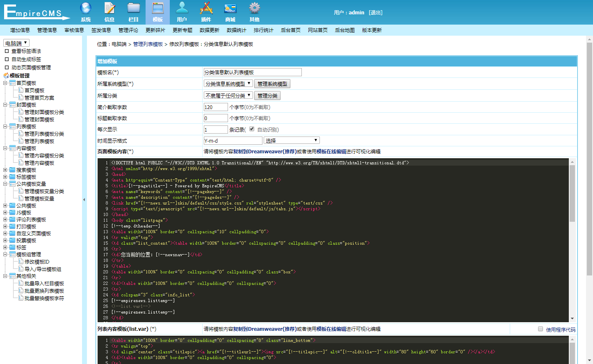Image resolution: width=593 pixels, height=364 pixels.
Task: Click the 退出 logout link
Action: (376, 13)
